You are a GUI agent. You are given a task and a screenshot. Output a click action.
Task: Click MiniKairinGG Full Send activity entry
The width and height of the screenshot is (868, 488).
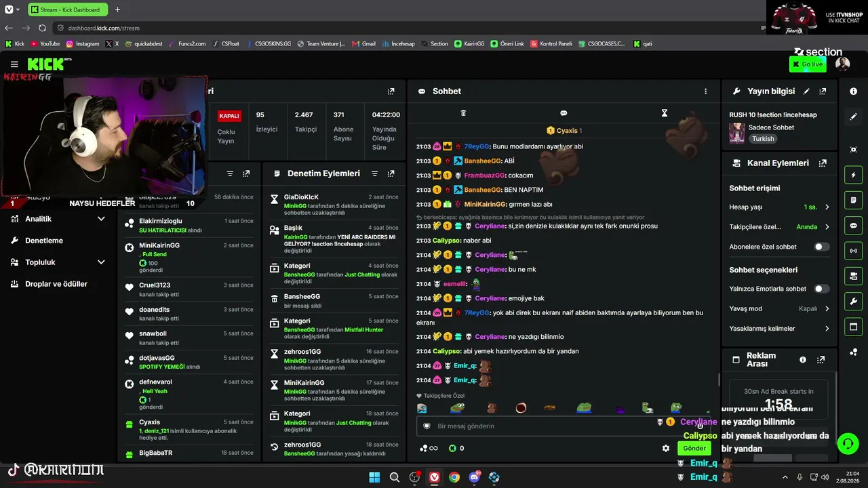[191, 257]
